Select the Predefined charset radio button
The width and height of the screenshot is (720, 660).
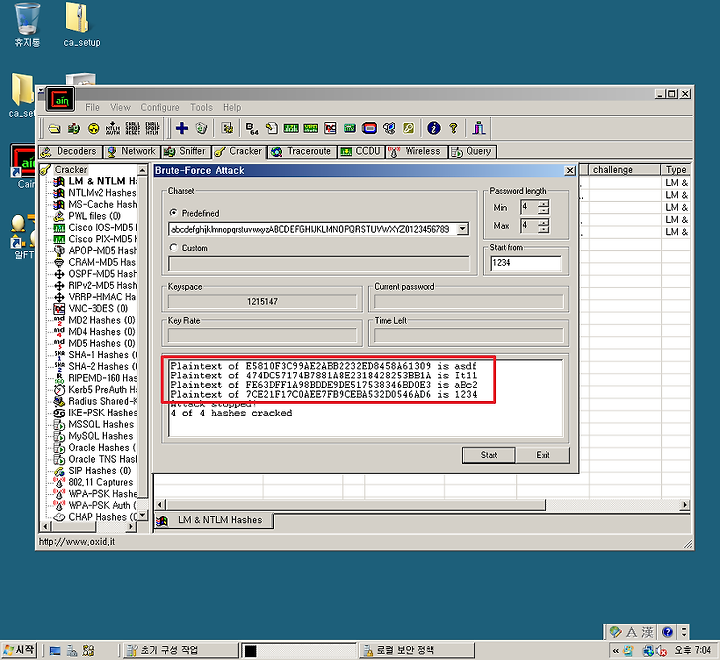(x=174, y=213)
